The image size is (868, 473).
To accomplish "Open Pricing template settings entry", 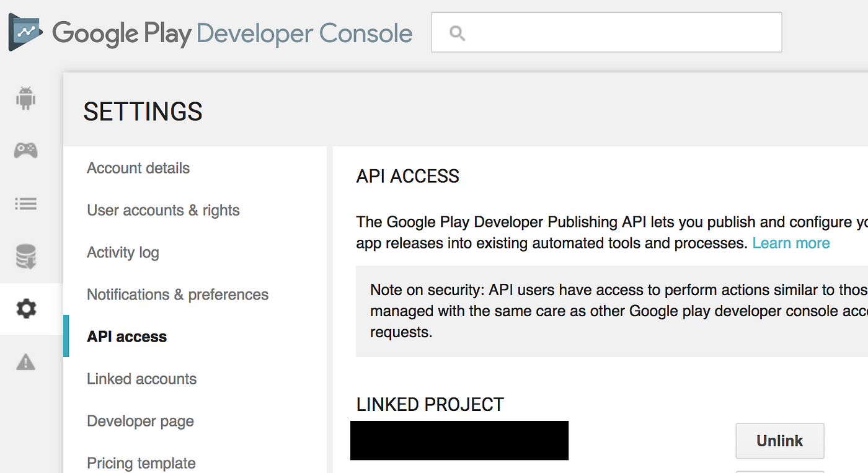I will [141, 463].
